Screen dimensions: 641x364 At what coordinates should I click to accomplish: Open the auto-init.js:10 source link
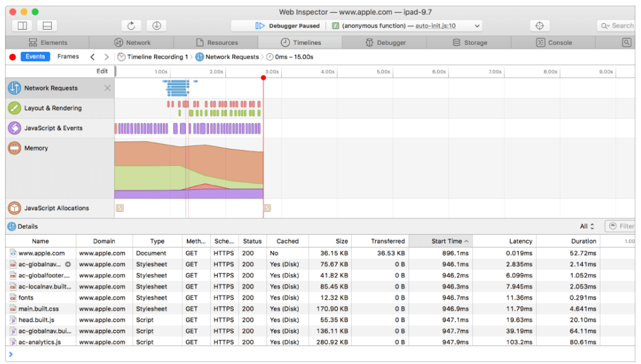coord(435,26)
